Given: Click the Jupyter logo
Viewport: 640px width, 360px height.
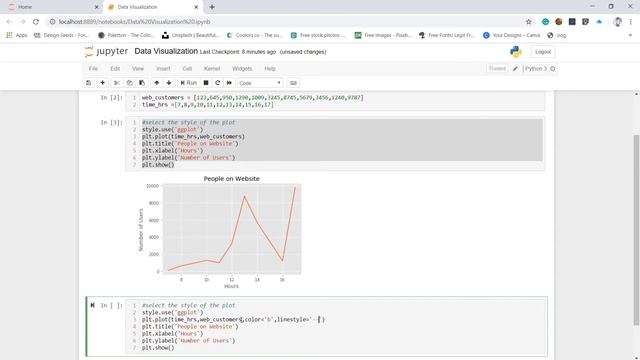Looking at the screenshot, I should click(106, 51).
